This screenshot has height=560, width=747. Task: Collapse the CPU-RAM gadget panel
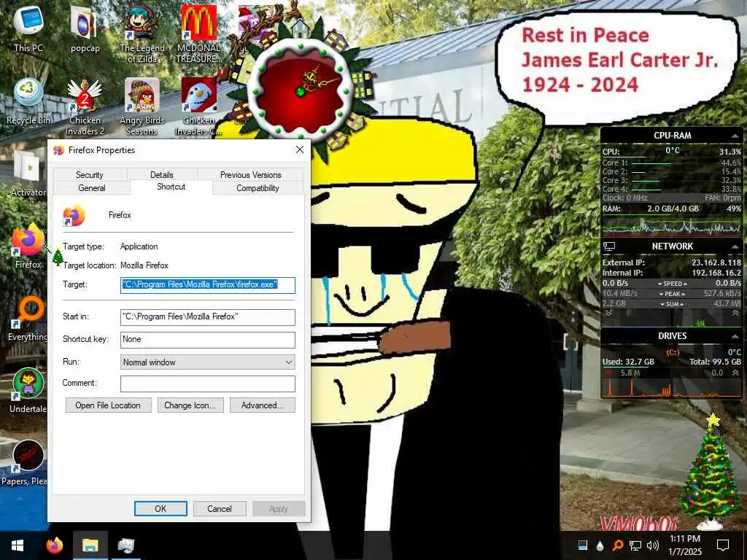[735, 136]
